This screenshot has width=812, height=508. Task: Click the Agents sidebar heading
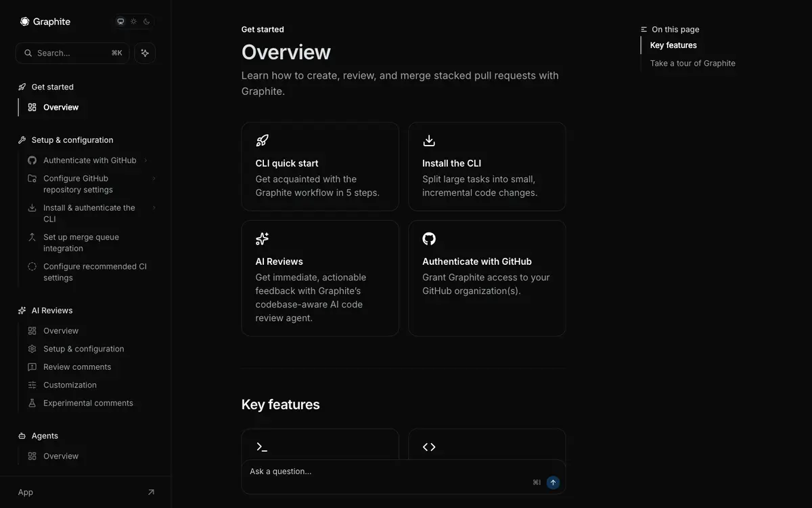pos(45,436)
